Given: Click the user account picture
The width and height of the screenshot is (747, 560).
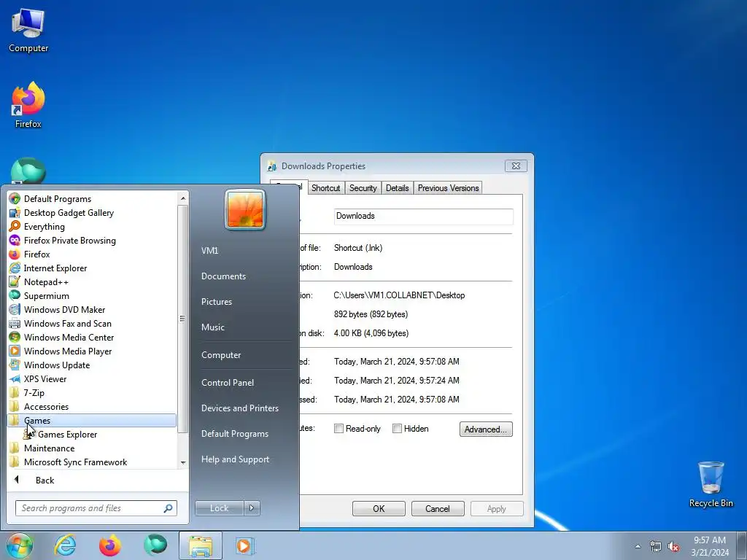Looking at the screenshot, I should (245, 210).
